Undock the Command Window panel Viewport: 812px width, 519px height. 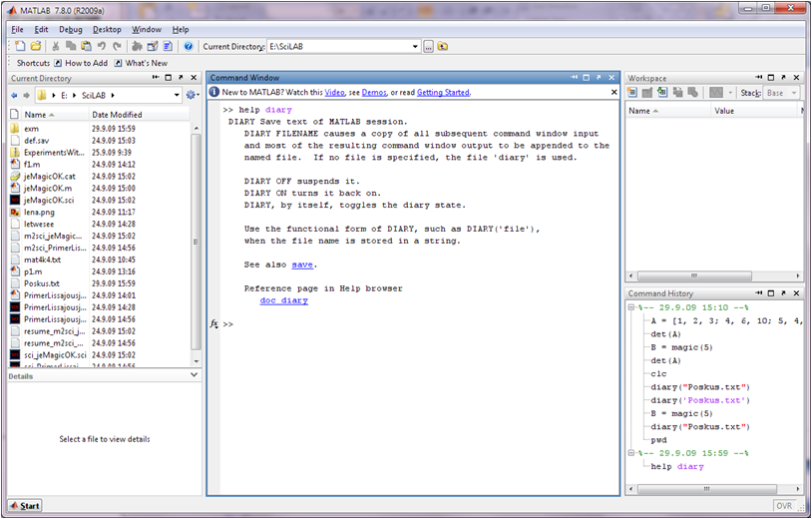point(599,77)
